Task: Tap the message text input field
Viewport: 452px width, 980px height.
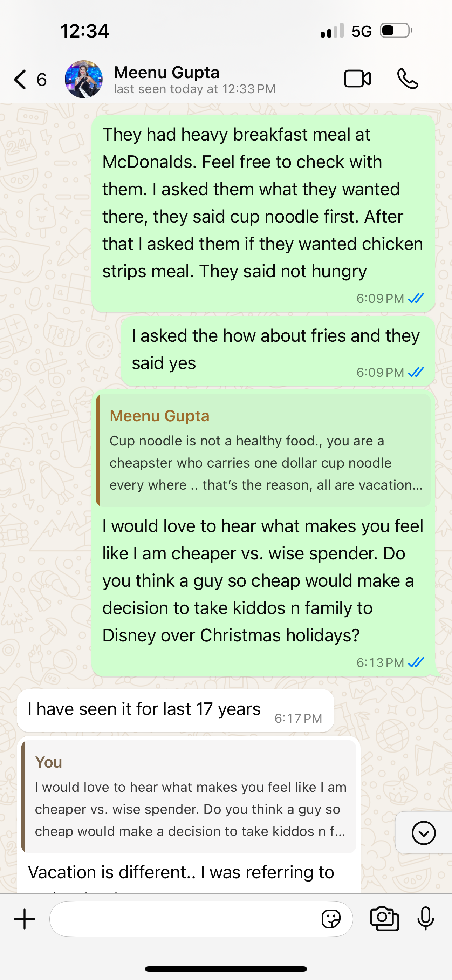Action: point(183,919)
